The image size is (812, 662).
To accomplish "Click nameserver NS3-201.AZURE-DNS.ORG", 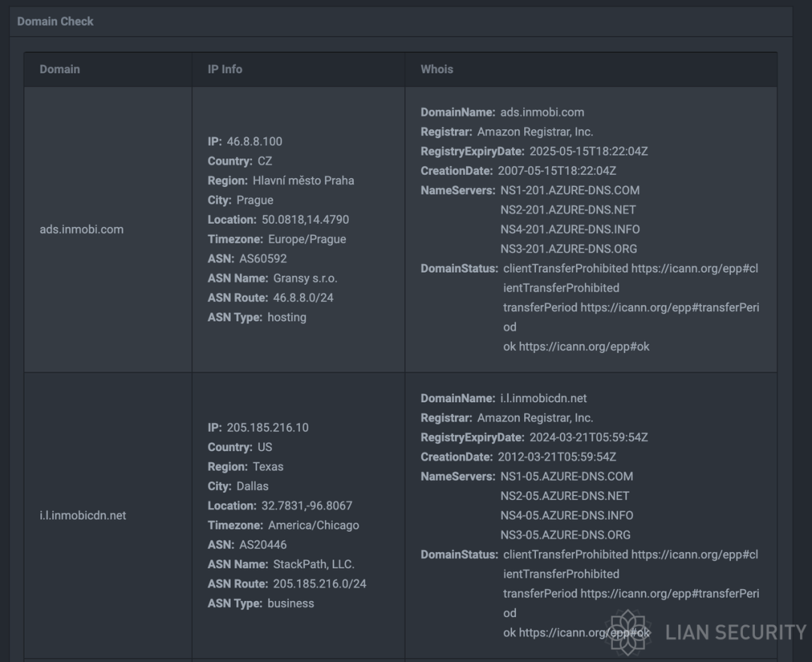I will [568, 249].
